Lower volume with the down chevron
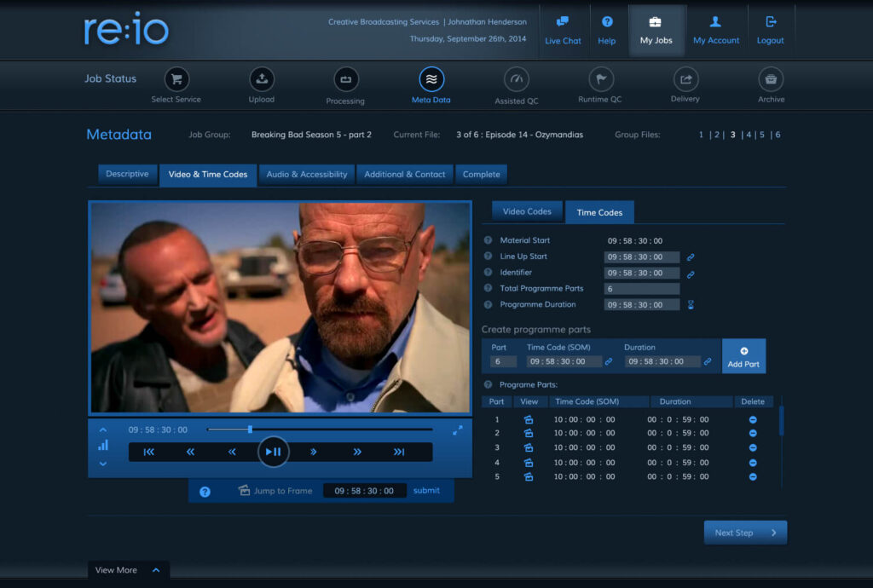The image size is (873, 588). point(103,464)
